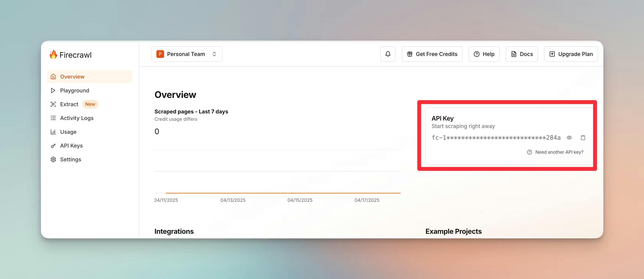This screenshot has width=644, height=279.
Task: Open the Playground page
Action: tap(90, 90)
